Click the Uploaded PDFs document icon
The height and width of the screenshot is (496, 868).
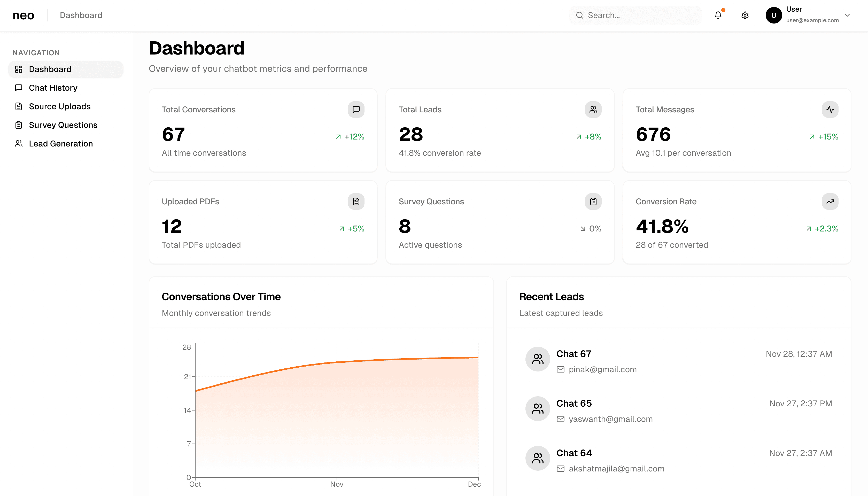(356, 201)
